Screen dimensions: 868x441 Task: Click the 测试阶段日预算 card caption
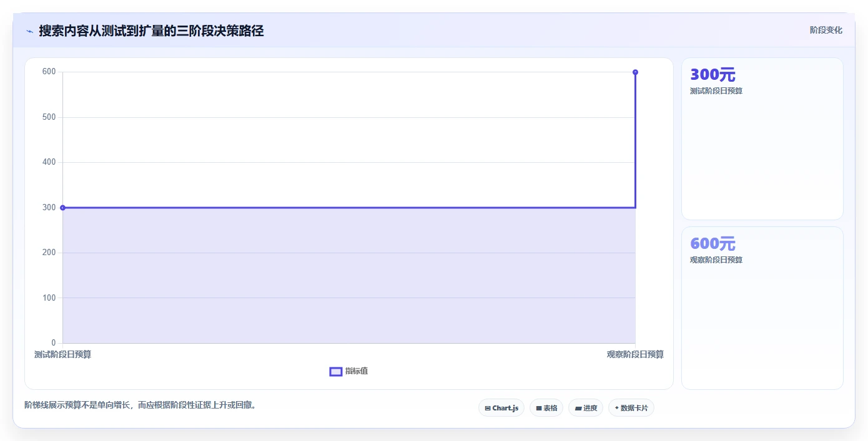[x=716, y=91]
